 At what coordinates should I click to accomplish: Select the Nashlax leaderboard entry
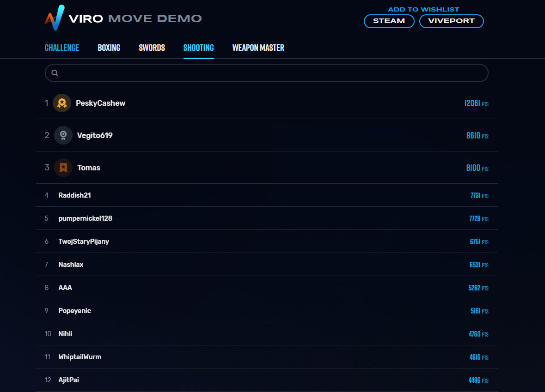(267, 265)
